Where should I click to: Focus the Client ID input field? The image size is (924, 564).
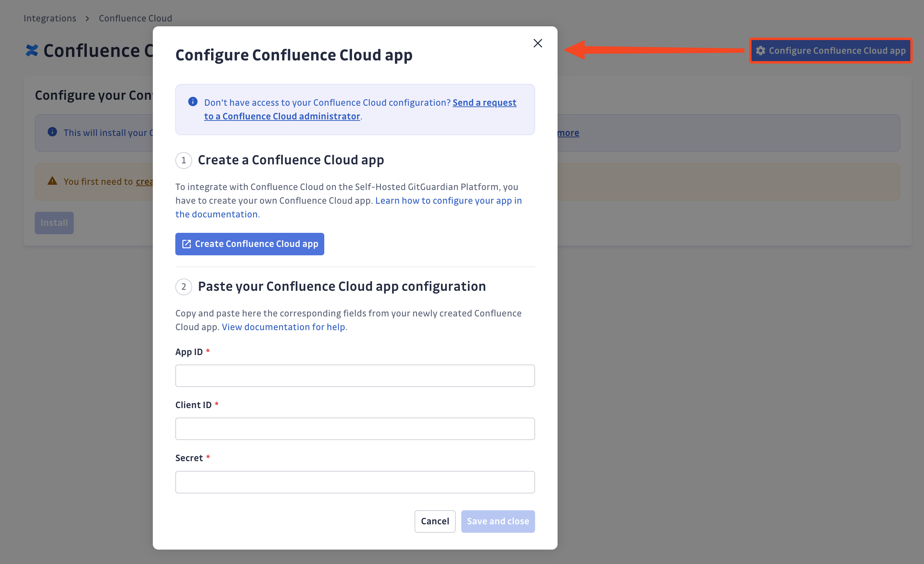coord(355,429)
